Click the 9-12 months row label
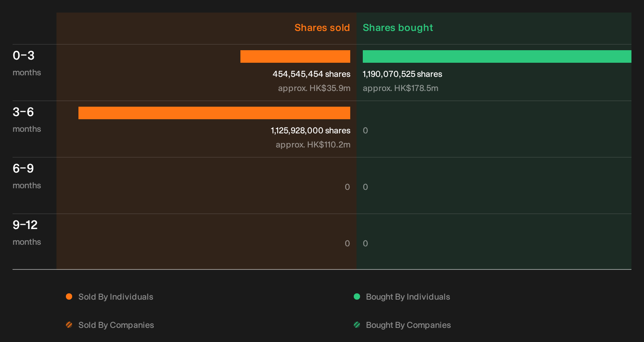644x342 pixels. (27, 233)
